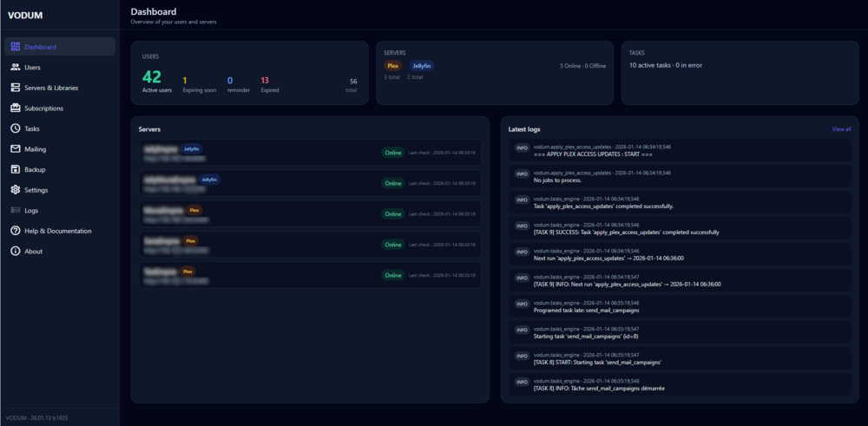Click the Tasks clock icon

(16, 128)
